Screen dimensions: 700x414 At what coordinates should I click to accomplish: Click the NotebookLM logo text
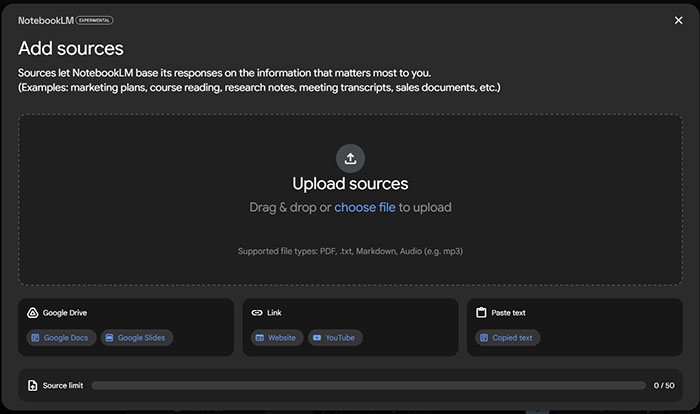point(46,21)
